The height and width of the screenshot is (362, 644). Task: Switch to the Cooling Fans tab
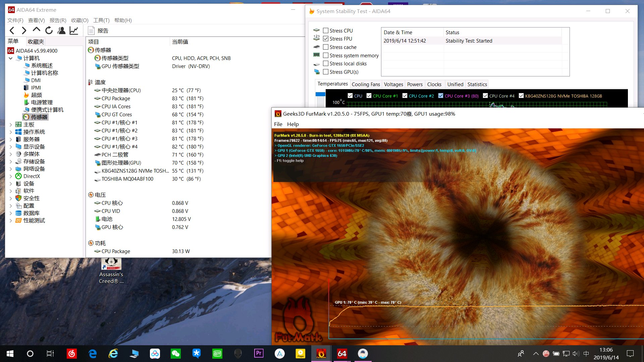[x=366, y=84]
